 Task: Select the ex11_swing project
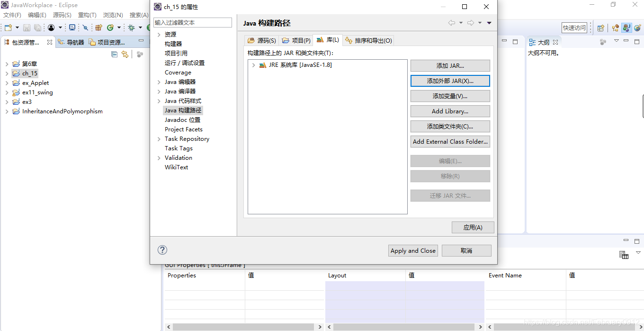pyautogui.click(x=37, y=92)
